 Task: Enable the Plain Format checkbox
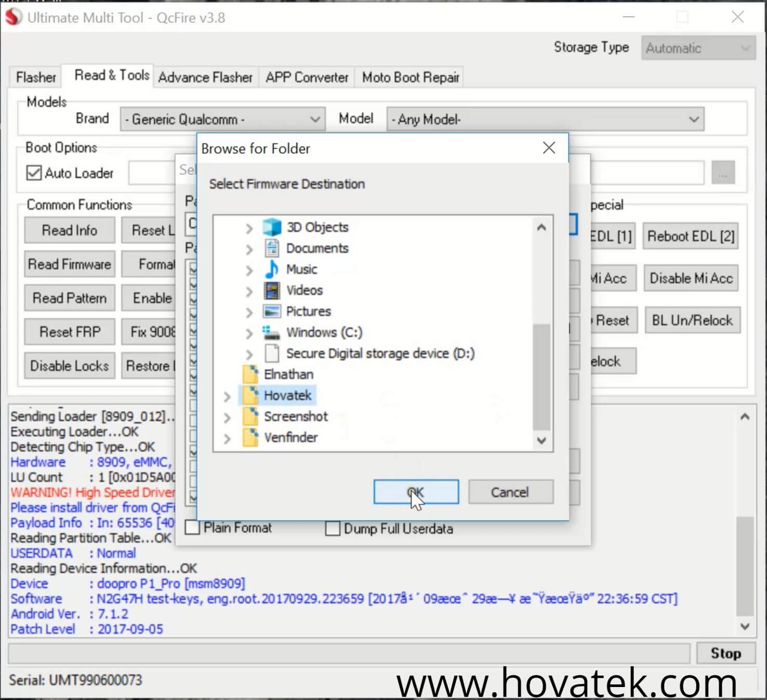coord(193,528)
